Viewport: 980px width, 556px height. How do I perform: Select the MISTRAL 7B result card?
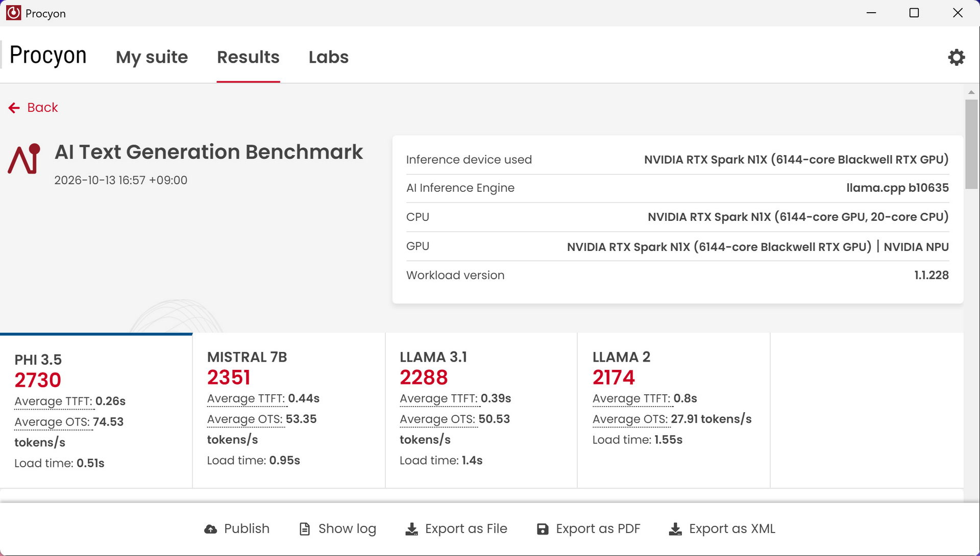click(289, 411)
